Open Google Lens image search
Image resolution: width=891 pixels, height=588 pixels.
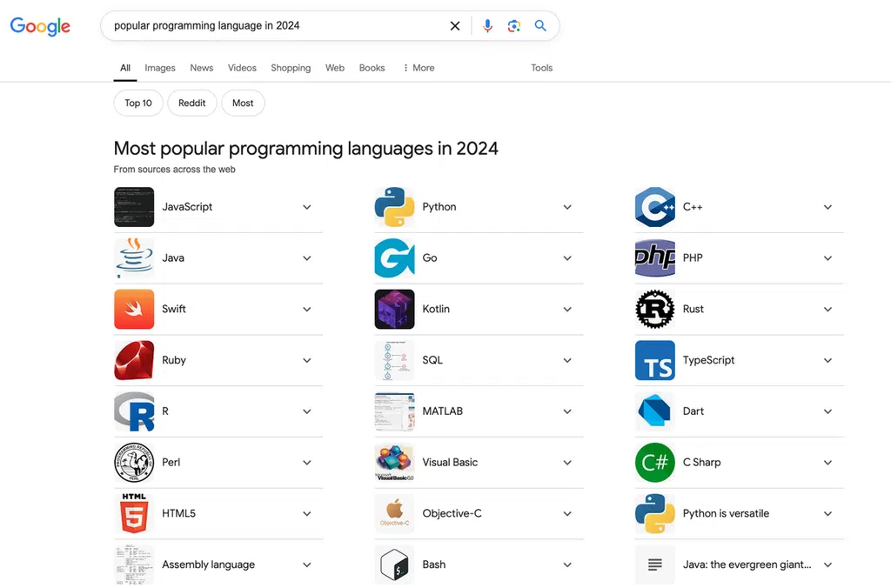513,26
